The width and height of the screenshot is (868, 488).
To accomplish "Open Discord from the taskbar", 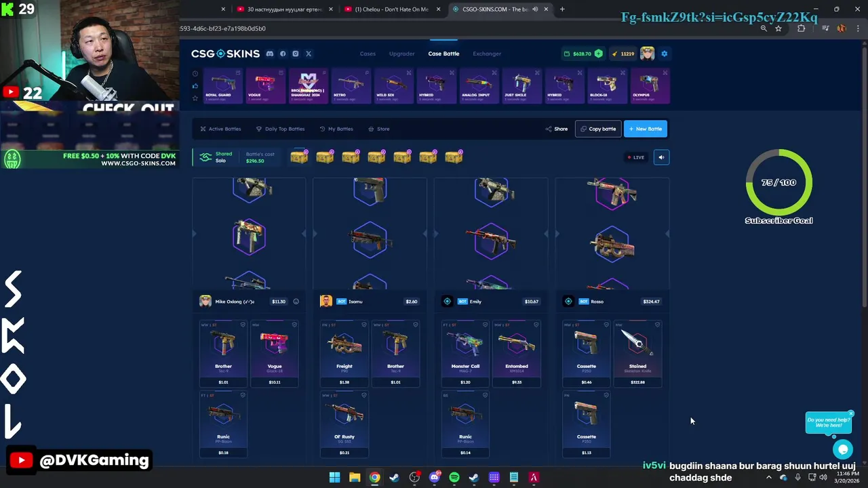I will (435, 478).
